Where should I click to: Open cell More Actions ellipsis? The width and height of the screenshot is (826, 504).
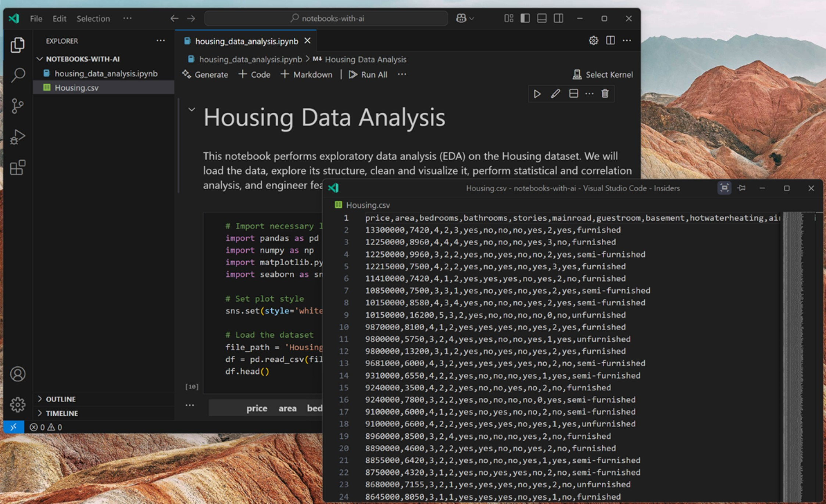point(589,94)
